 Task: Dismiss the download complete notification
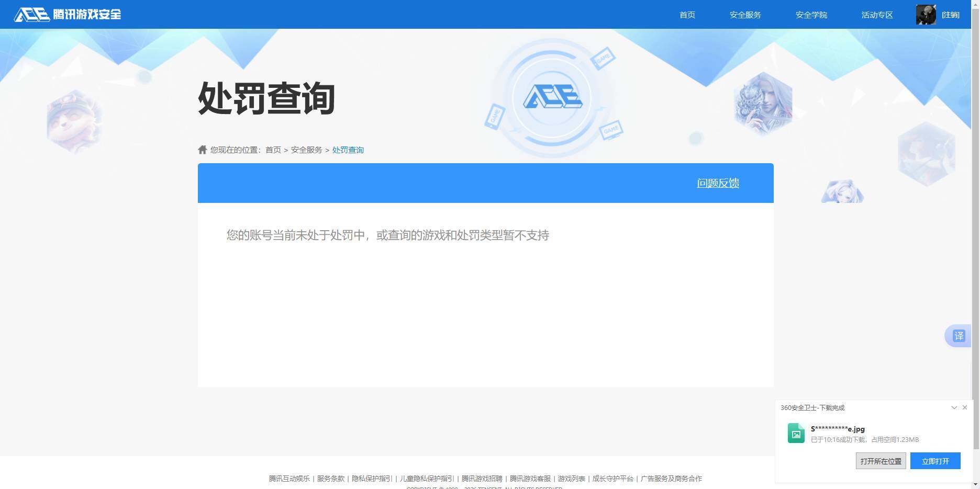pyautogui.click(x=965, y=407)
